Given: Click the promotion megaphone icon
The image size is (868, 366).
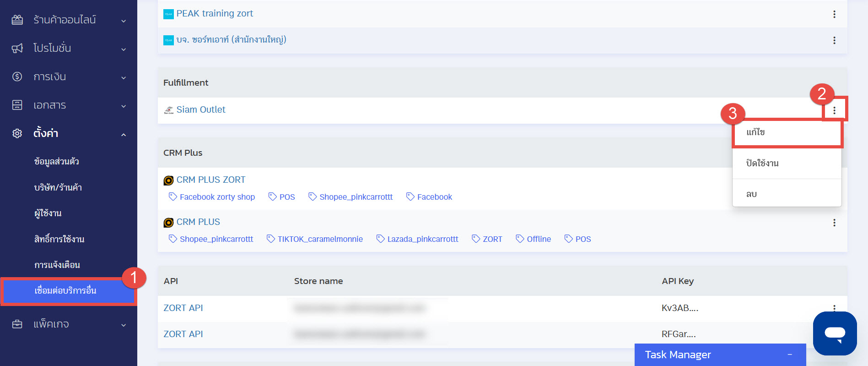Looking at the screenshot, I should 17,48.
